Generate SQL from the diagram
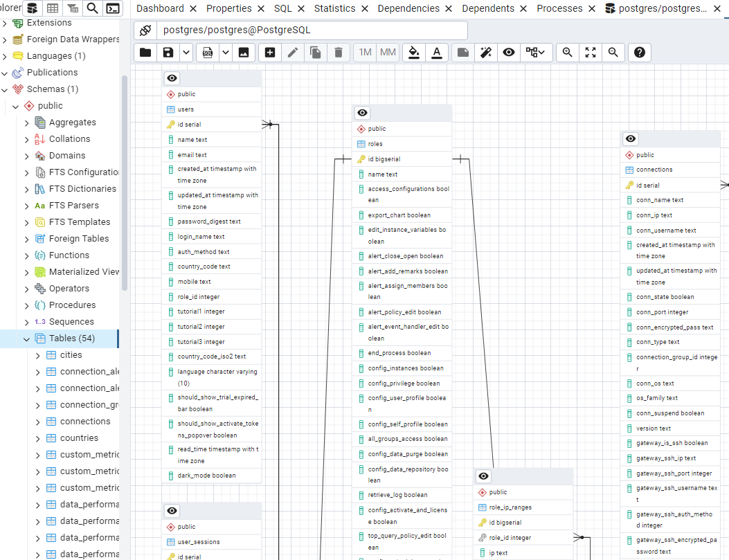Image resolution: width=729 pixels, height=560 pixels. 208,53
